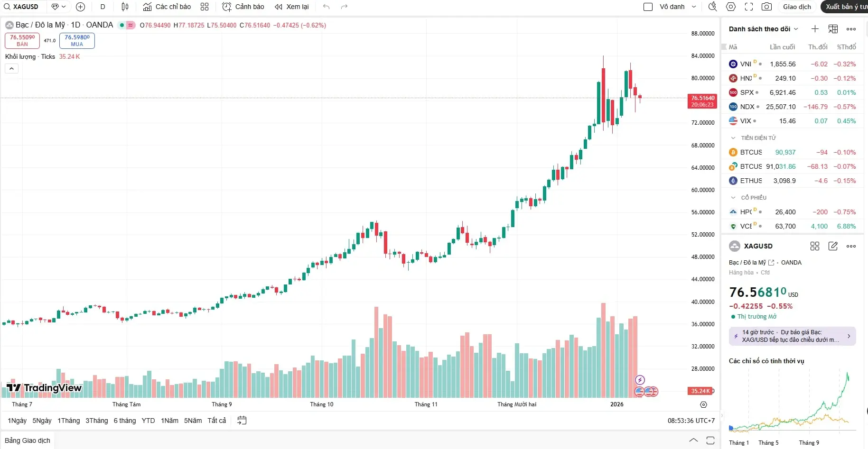Open the candlestick chart type selector

(125, 7)
